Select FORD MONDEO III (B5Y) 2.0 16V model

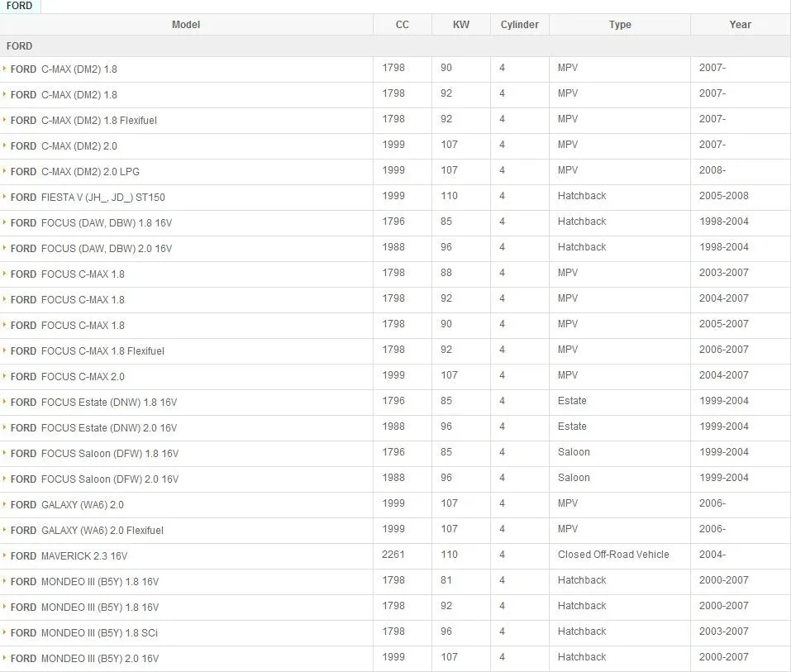85,659
